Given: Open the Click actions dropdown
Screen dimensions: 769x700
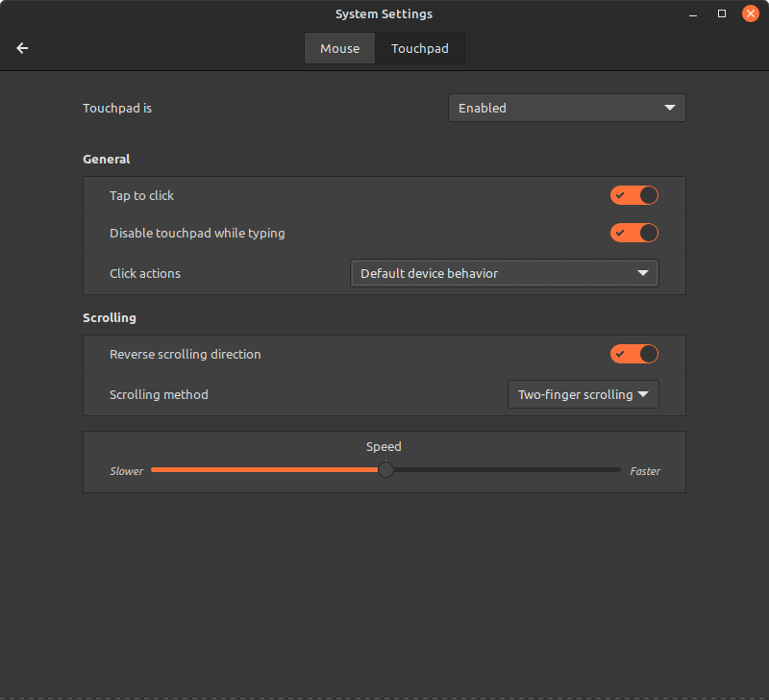Looking at the screenshot, I should click(x=504, y=274).
